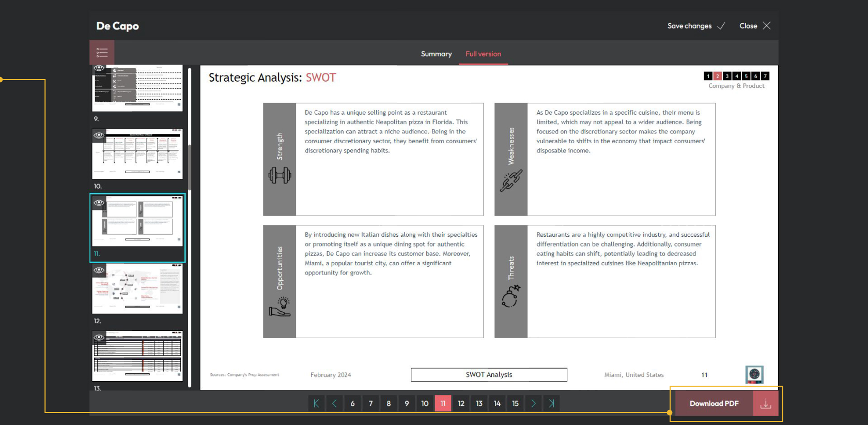Image resolution: width=868 pixels, height=425 pixels.
Task: Click the Weaknesses vertical label
Action: coord(511,146)
